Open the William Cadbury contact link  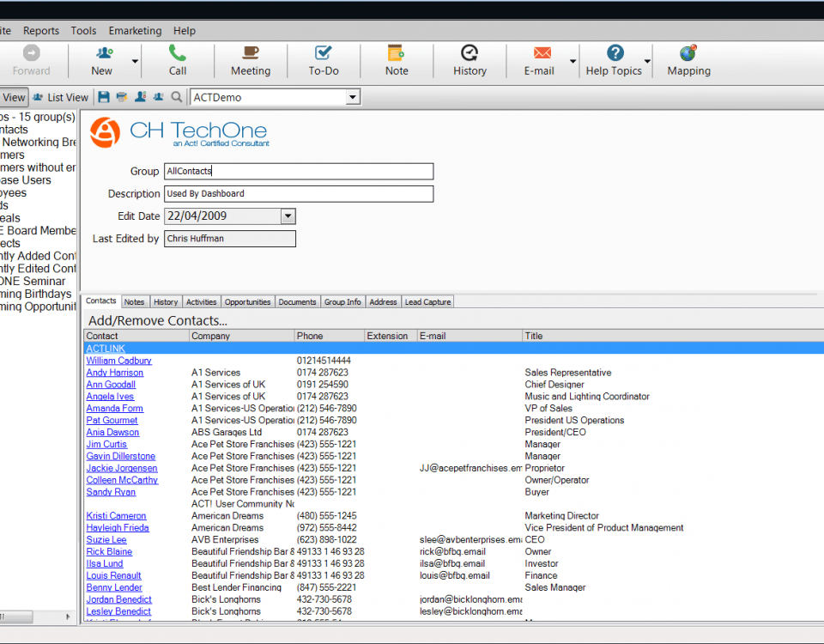coord(118,361)
